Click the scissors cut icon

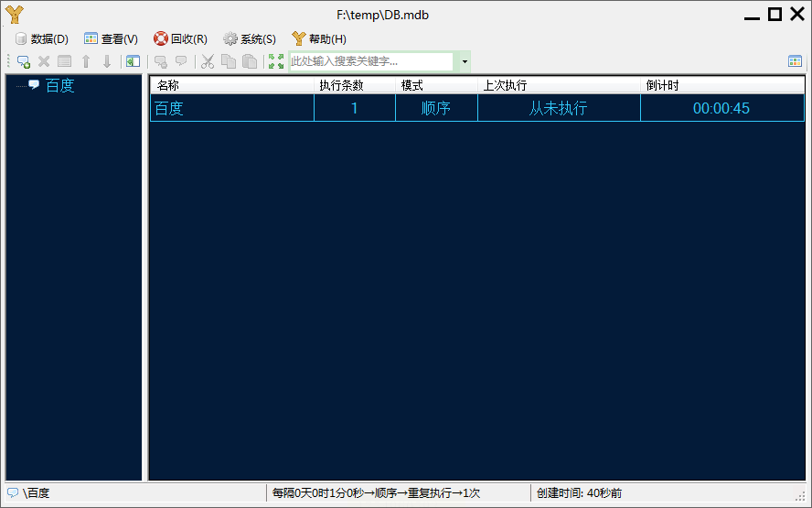click(x=208, y=61)
